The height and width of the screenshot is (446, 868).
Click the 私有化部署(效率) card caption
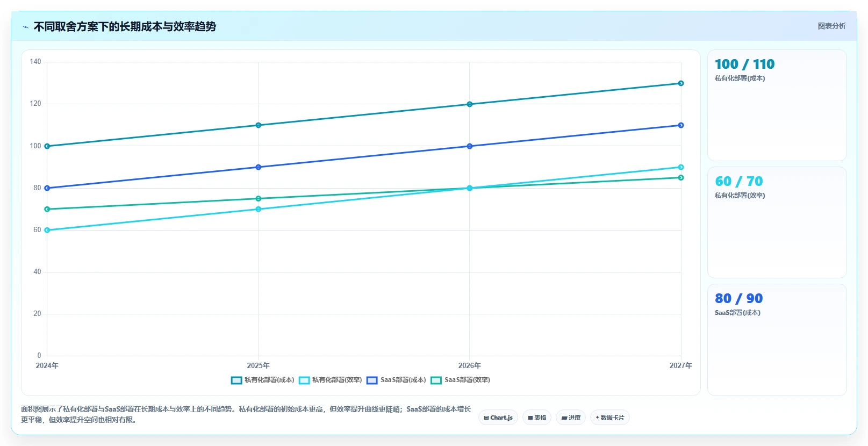click(740, 196)
